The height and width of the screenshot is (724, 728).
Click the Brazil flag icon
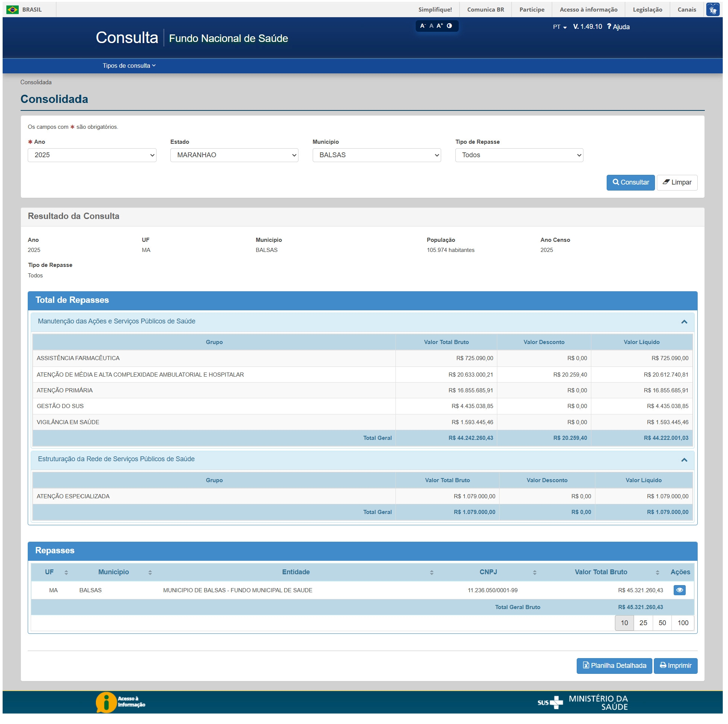12,9
